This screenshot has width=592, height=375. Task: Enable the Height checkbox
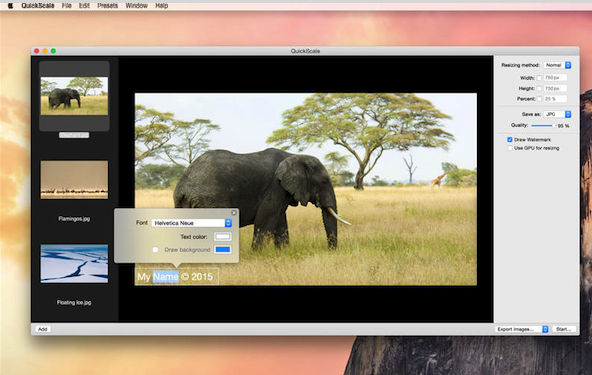tap(539, 88)
